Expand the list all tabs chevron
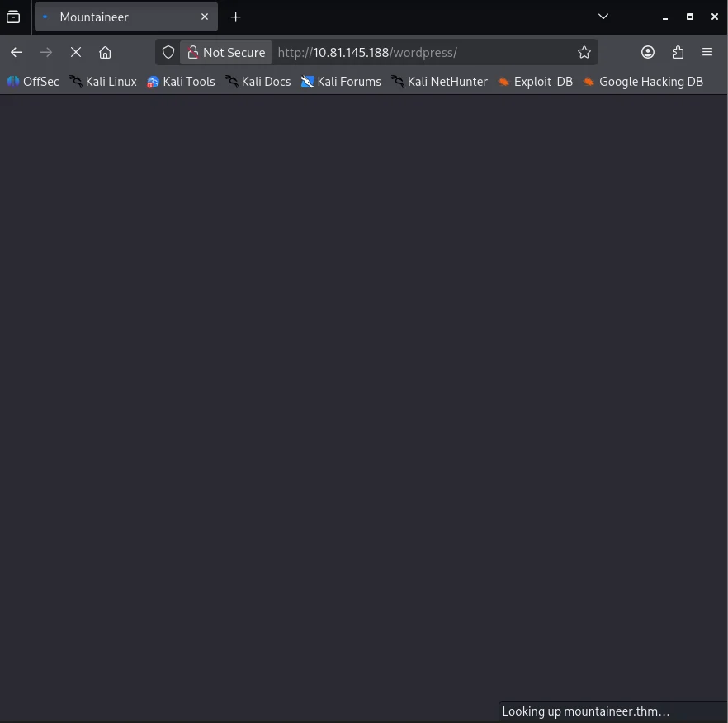The height and width of the screenshot is (723, 728). pyautogui.click(x=603, y=17)
